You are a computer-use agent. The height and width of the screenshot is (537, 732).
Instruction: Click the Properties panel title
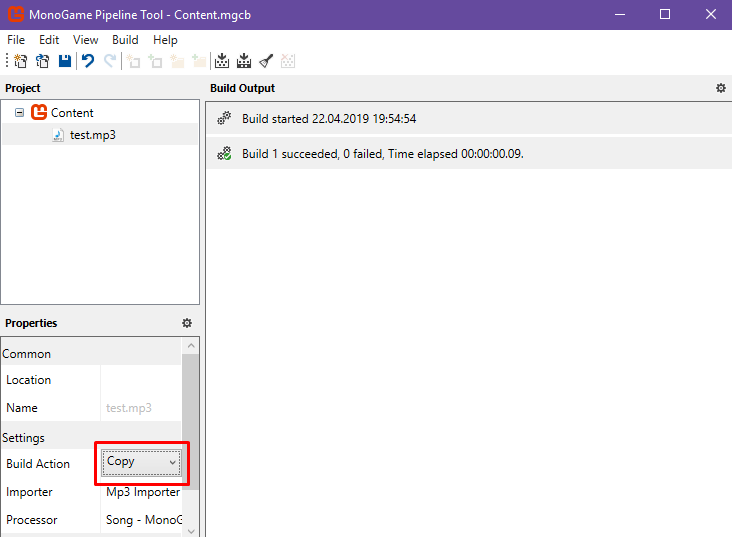tap(31, 323)
